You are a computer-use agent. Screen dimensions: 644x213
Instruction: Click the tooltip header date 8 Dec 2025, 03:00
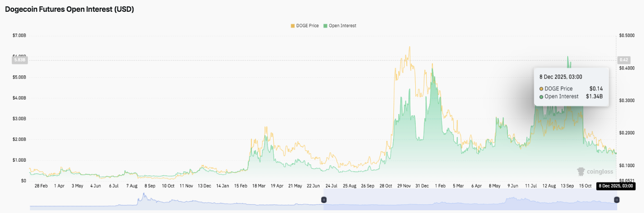point(561,77)
